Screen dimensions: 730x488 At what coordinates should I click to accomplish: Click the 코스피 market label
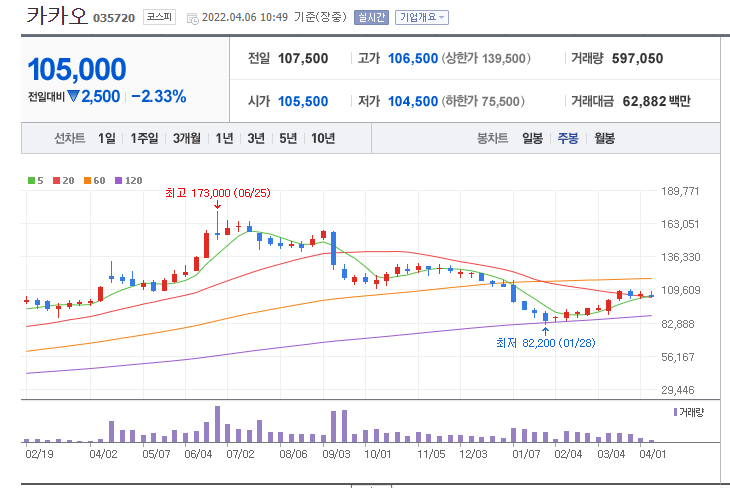coord(159,17)
